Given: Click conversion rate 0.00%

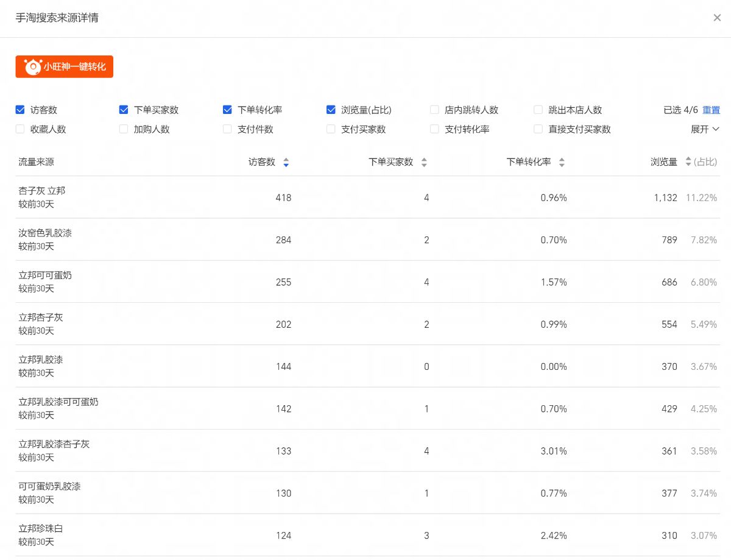Looking at the screenshot, I should (554, 367).
